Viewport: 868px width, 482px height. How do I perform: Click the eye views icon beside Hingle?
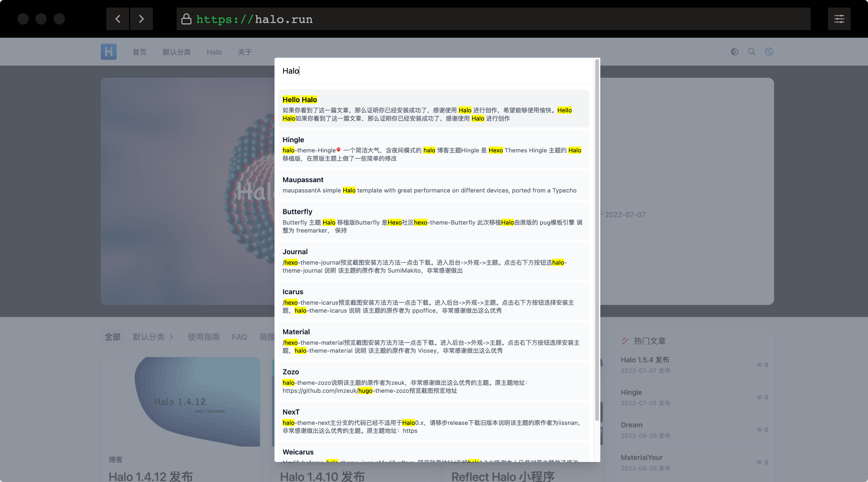(x=759, y=397)
